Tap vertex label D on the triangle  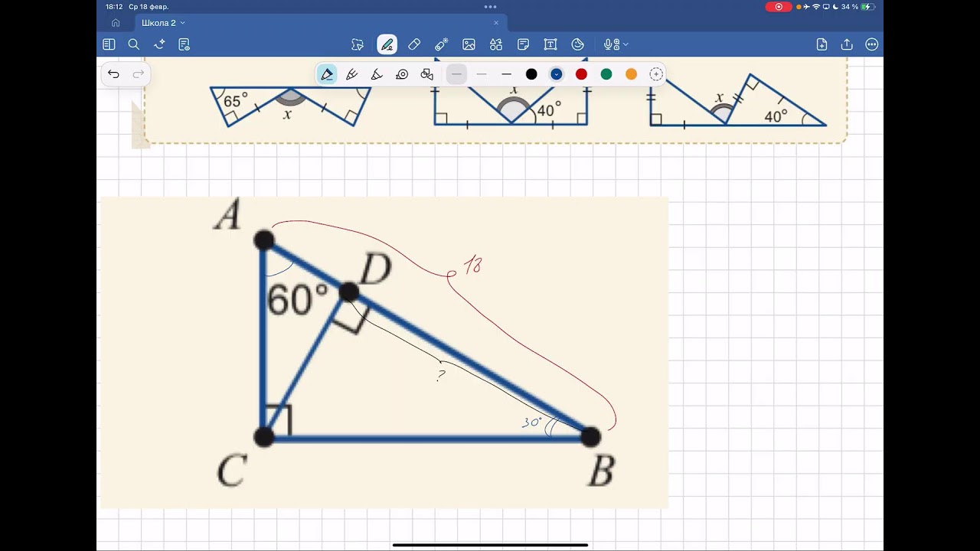pyautogui.click(x=375, y=269)
